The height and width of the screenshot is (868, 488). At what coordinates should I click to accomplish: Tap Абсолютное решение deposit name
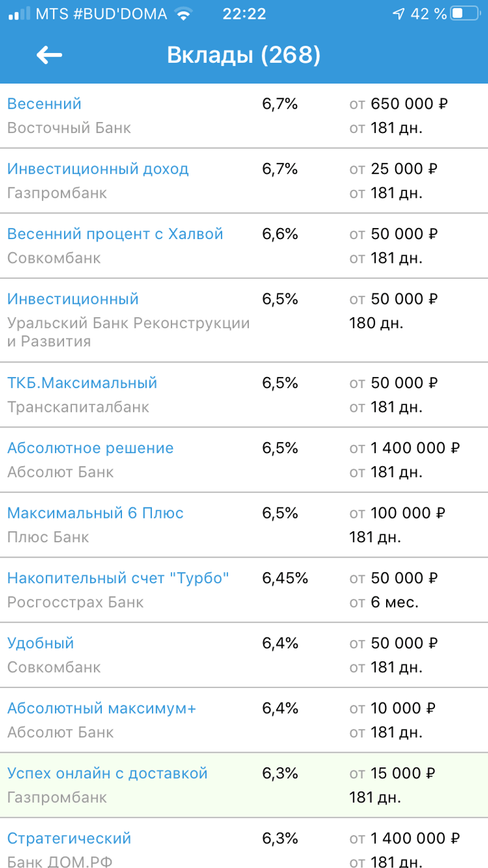90,448
